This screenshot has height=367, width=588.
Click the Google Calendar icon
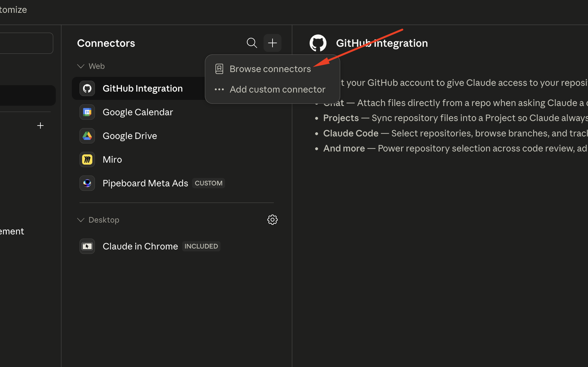(x=87, y=112)
